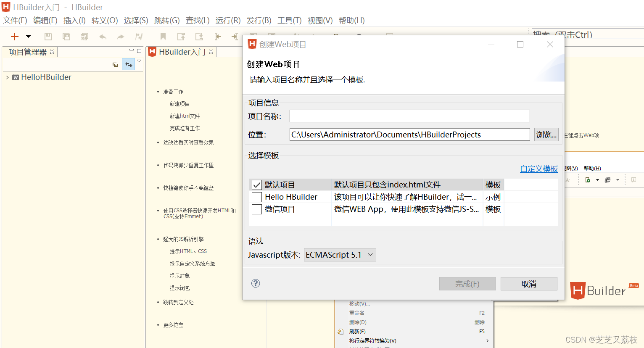Check the Hello HBuilder template checkbox
The image size is (644, 348).
[256, 197]
